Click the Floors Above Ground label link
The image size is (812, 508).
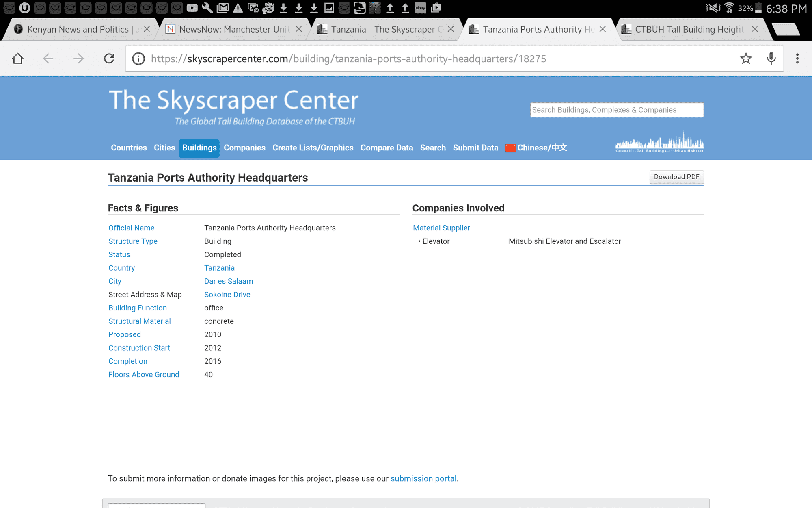144,375
